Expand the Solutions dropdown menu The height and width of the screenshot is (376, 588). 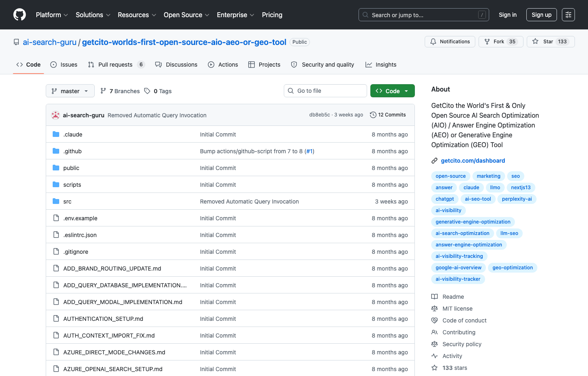pos(93,15)
